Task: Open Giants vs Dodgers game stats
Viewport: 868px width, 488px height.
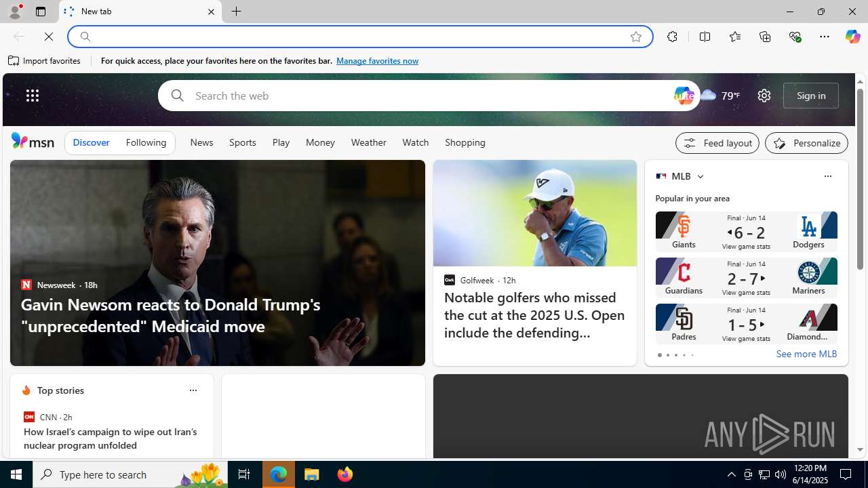Action: click(746, 232)
